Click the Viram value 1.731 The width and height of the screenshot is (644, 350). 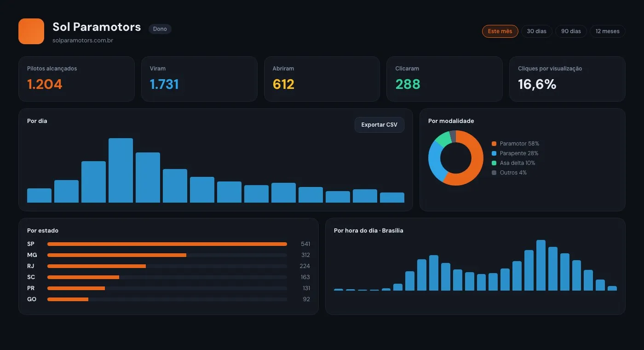[164, 84]
